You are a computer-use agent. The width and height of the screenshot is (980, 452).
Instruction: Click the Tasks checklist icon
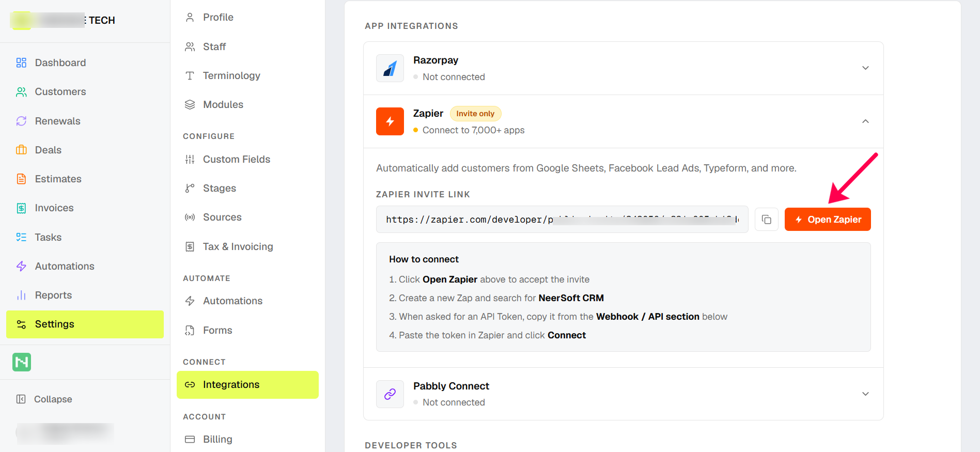click(x=21, y=237)
